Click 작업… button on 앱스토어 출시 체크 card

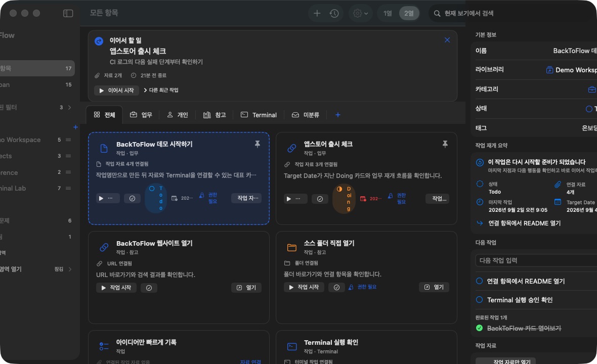pos(438,199)
